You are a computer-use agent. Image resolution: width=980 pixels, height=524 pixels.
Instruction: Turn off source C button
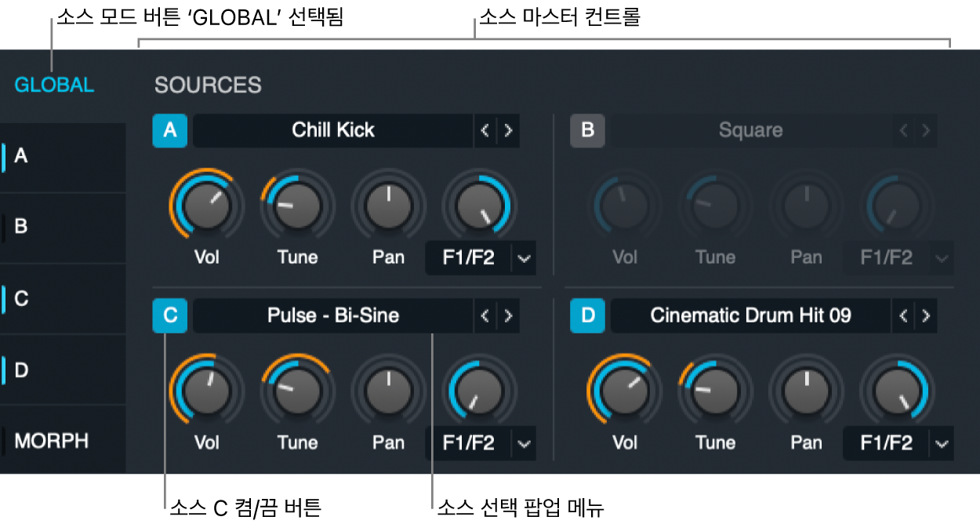click(170, 316)
